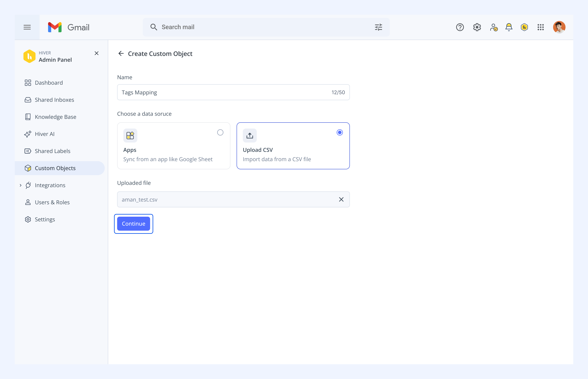
Task: Select the Apps data source radio button
Action: click(220, 132)
